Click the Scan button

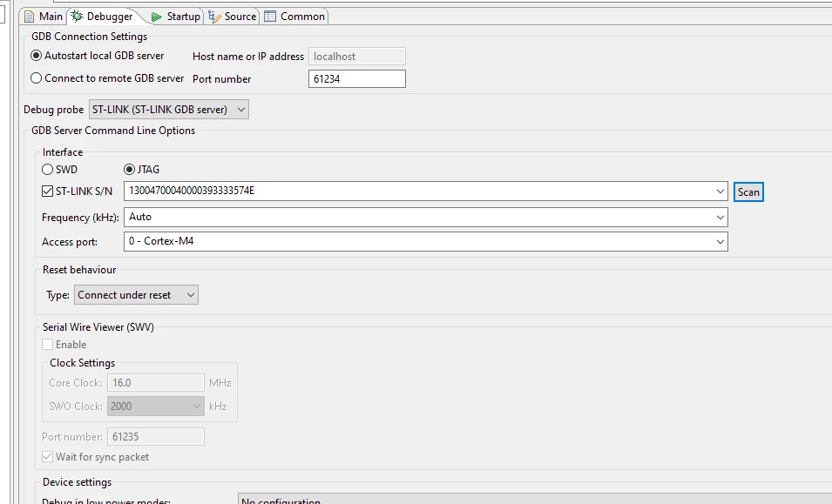tap(748, 192)
